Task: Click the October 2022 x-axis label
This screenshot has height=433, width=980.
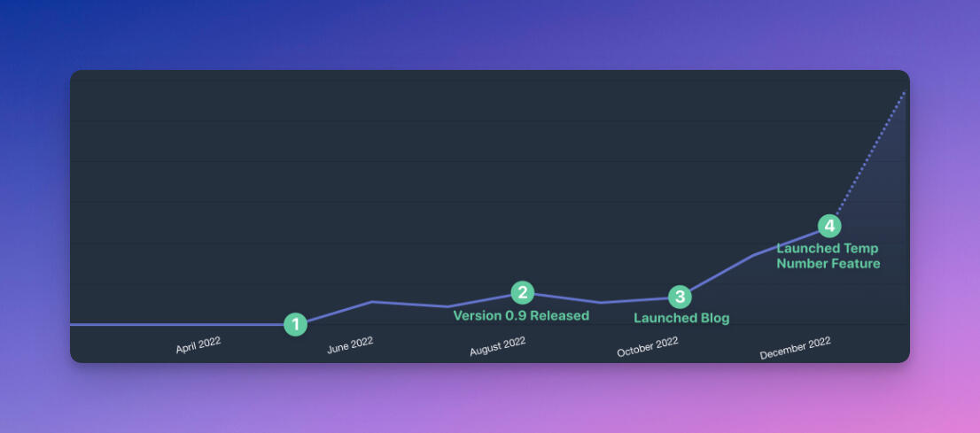Action: pos(647,347)
